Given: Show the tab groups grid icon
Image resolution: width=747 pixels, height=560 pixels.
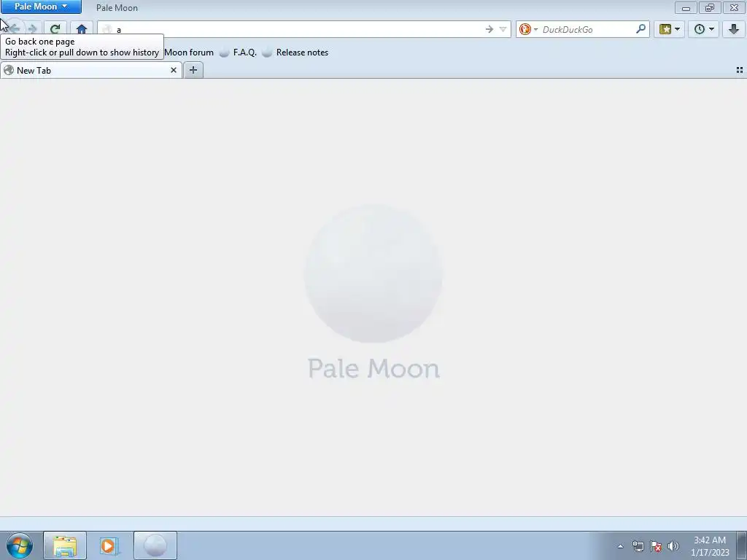Looking at the screenshot, I should tap(740, 70).
